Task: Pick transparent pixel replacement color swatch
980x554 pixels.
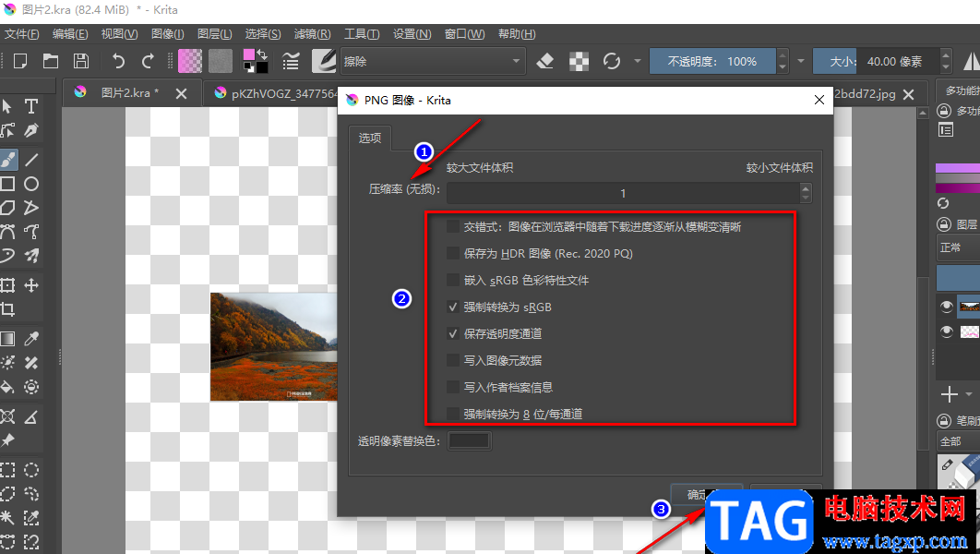Action: [x=470, y=440]
